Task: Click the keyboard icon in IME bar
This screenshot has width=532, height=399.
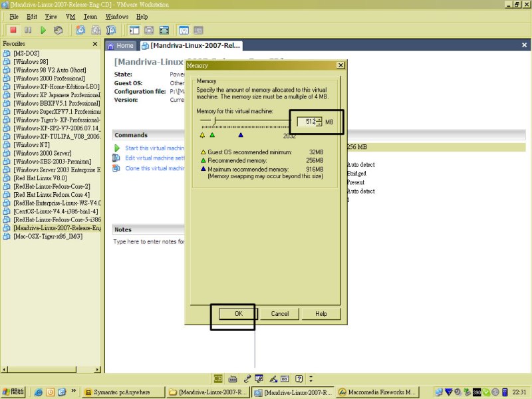Action: (x=233, y=378)
